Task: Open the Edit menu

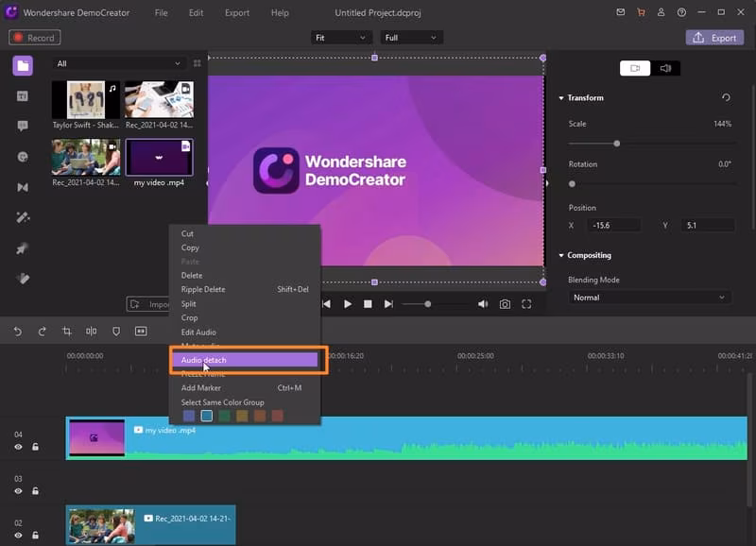Action: tap(196, 13)
